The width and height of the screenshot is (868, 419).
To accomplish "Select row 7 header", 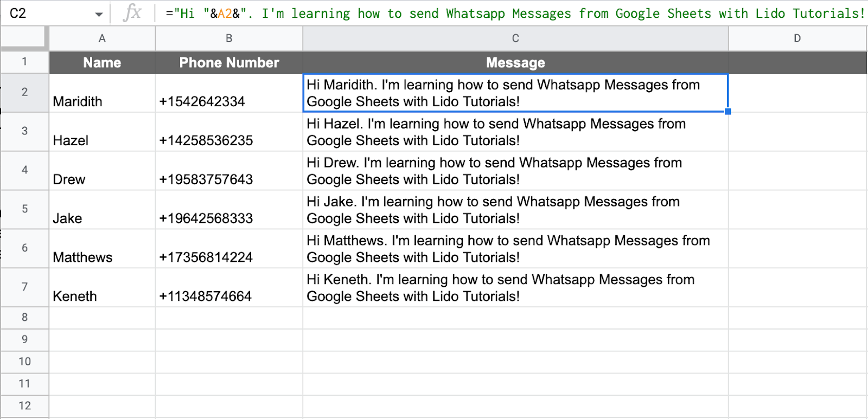I will pyautogui.click(x=24, y=287).
